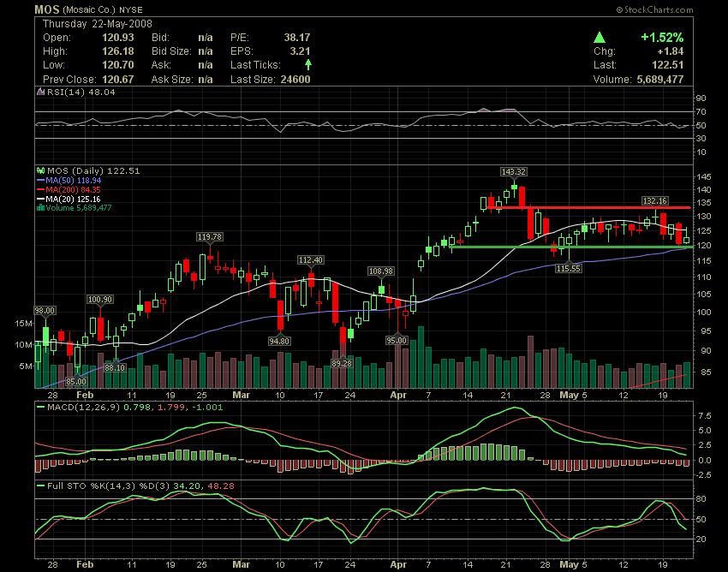Click the Open value 120.93
The height and width of the screenshot is (572, 728).
click(118, 38)
